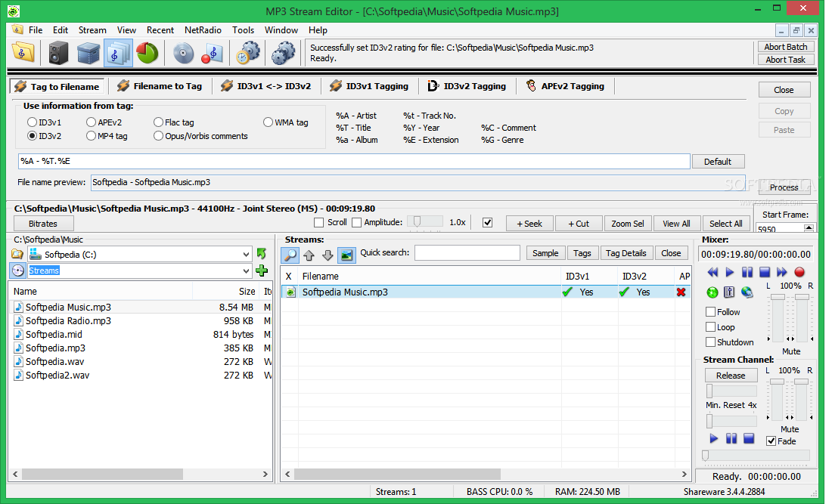Stop the stream channel playback

click(x=749, y=438)
